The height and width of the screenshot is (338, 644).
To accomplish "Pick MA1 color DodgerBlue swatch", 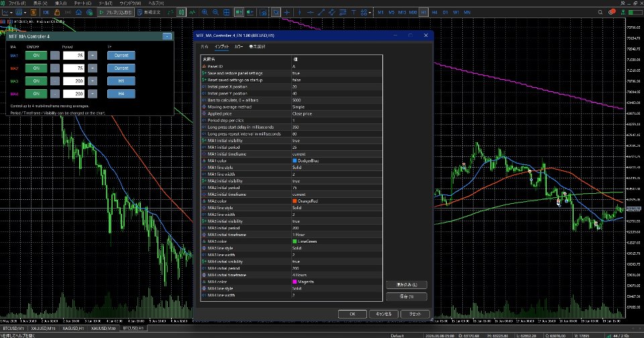I will pyautogui.click(x=294, y=160).
